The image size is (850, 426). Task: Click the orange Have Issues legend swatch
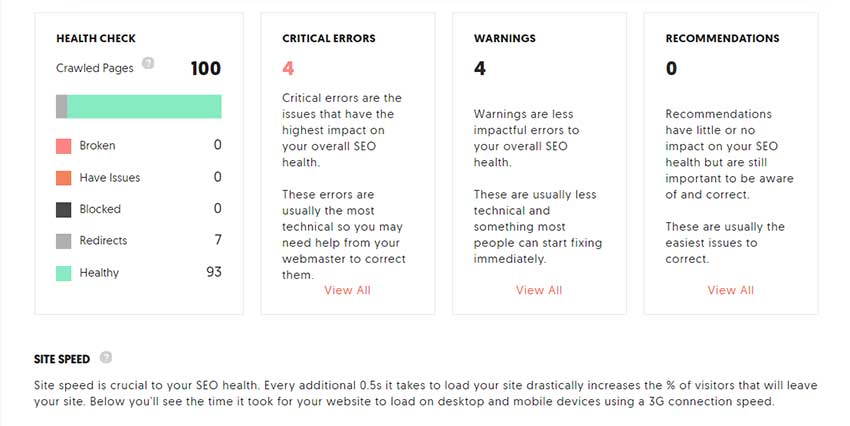(x=63, y=178)
